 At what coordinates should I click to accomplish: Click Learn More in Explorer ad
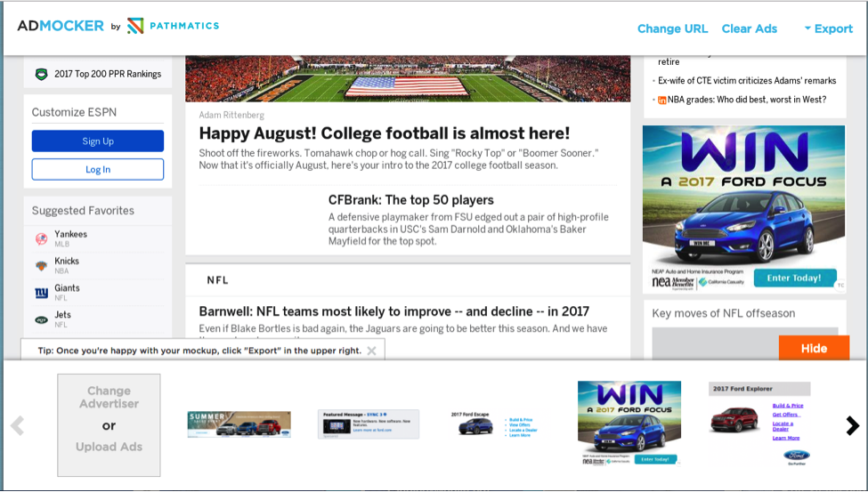tap(786, 438)
